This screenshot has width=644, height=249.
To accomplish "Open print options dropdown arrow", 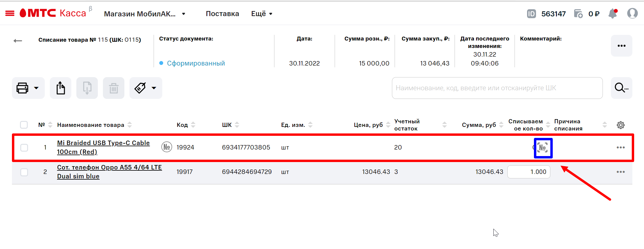I will 36,88.
